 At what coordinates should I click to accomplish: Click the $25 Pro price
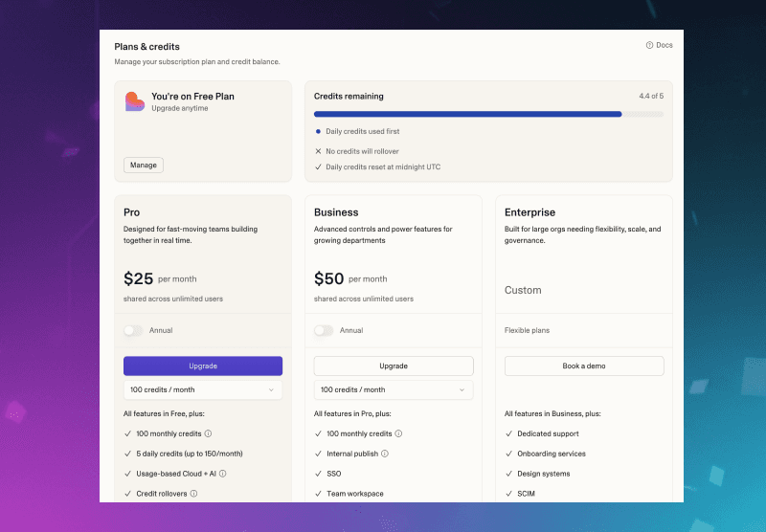pos(138,278)
